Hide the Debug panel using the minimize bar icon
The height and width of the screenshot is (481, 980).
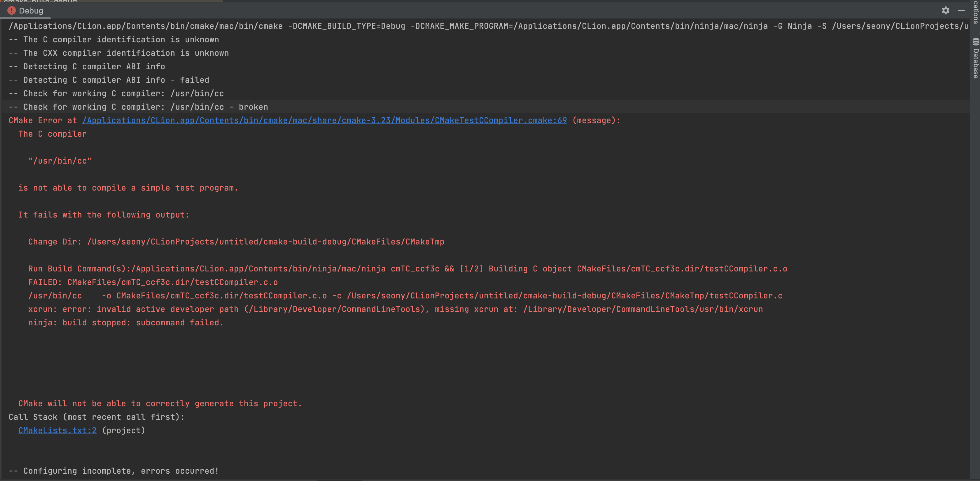pos(961,10)
